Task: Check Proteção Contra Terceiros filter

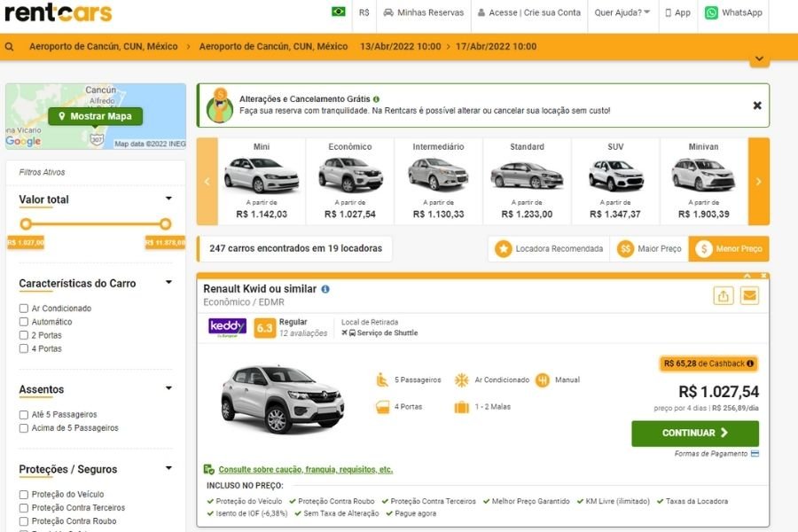Action: coord(23,508)
